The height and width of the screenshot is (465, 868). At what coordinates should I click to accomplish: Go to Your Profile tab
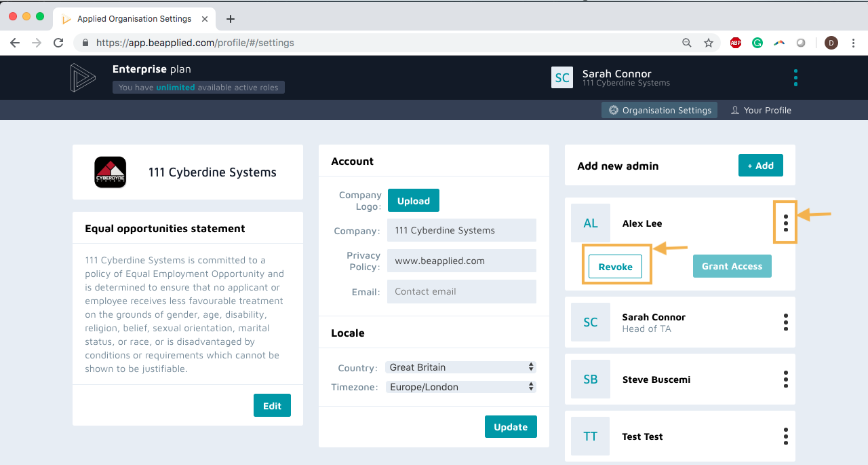point(760,110)
